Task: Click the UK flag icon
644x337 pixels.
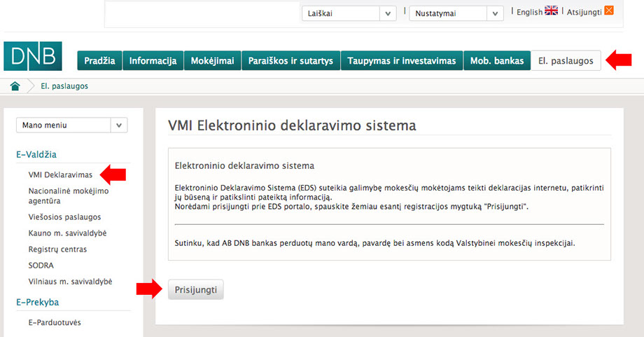Action: coord(551,11)
